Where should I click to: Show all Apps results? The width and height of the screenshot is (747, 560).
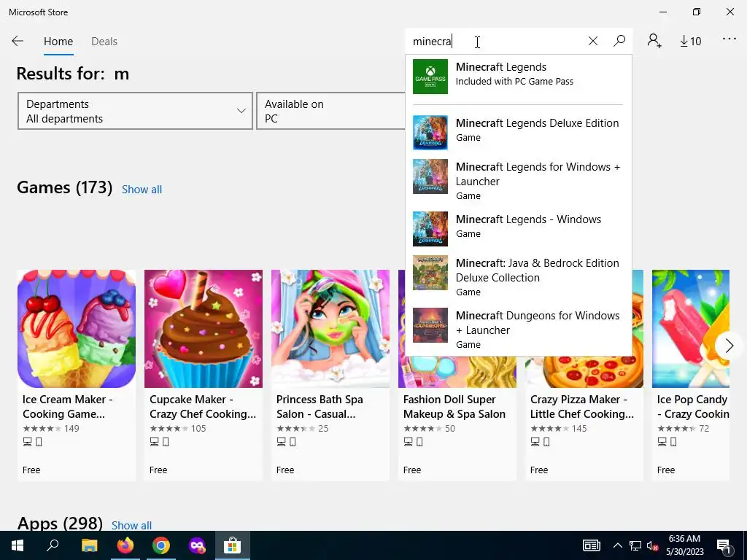pos(131,525)
